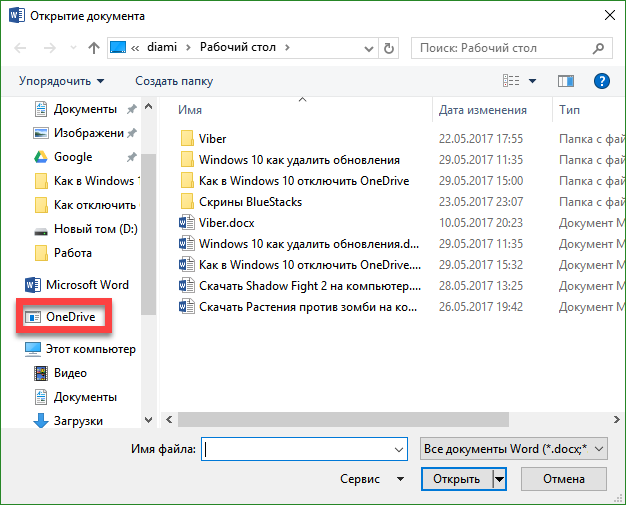
Task: Click the refresh icon next to the address bar
Action: pos(389,47)
